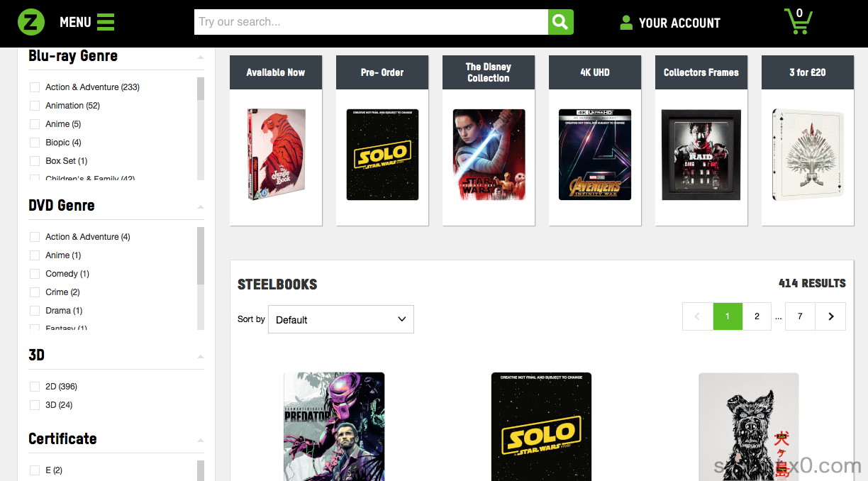Jump to page 7 of results
Screen dimensions: 868x481
pyautogui.click(x=800, y=316)
